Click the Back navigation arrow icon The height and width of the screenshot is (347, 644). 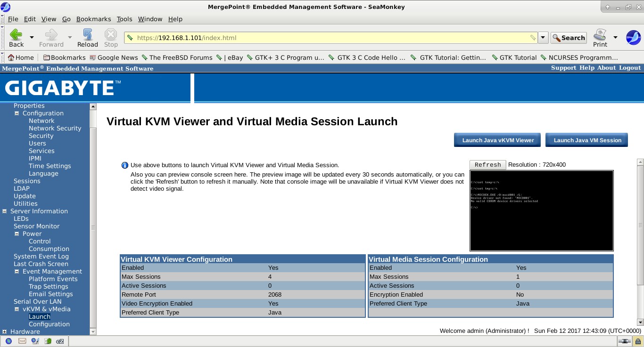tap(16, 34)
